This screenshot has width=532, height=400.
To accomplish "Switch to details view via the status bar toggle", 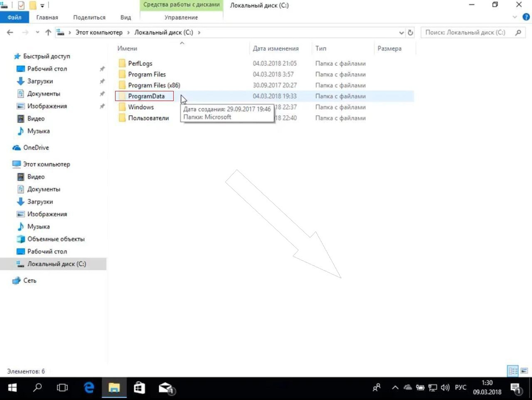I will click(x=512, y=370).
